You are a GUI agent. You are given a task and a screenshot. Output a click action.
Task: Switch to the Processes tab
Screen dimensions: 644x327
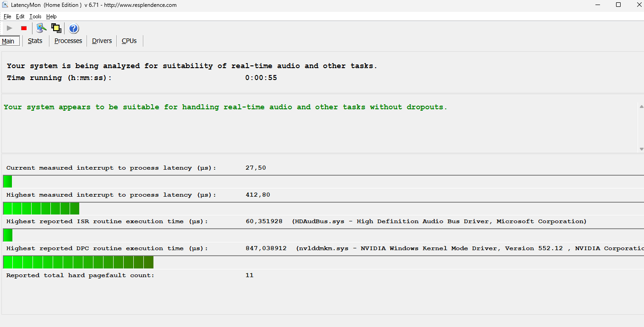[68, 41]
